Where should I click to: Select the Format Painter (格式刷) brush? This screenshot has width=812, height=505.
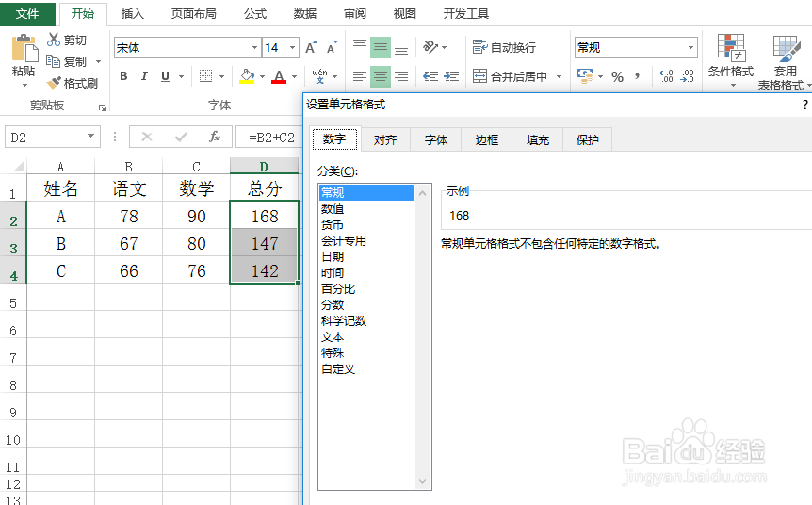tap(54, 82)
